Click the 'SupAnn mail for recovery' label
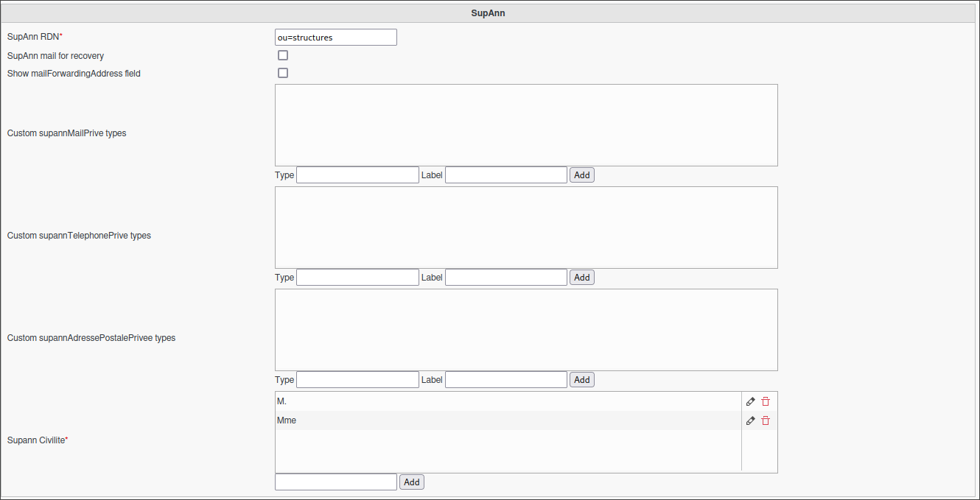This screenshot has width=980, height=500. pyautogui.click(x=55, y=56)
